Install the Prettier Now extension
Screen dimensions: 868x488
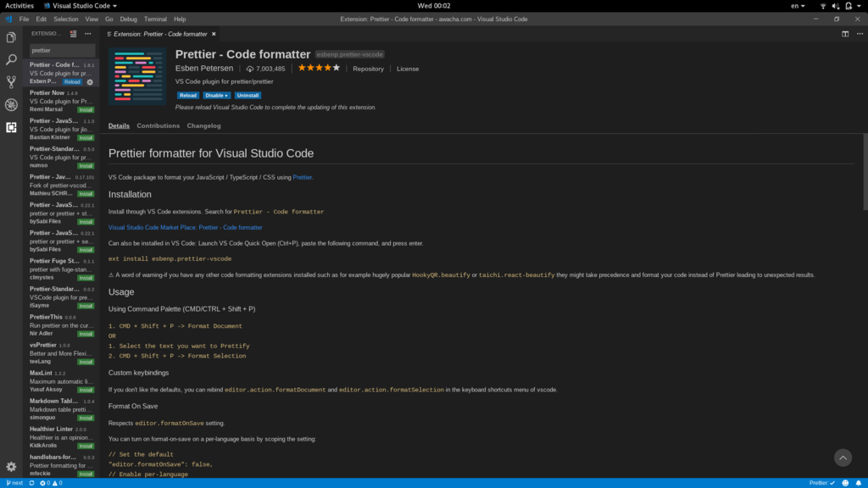86,109
